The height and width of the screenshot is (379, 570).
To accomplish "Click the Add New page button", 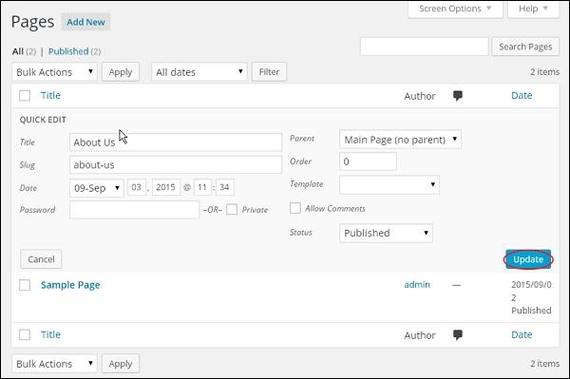I will point(86,22).
